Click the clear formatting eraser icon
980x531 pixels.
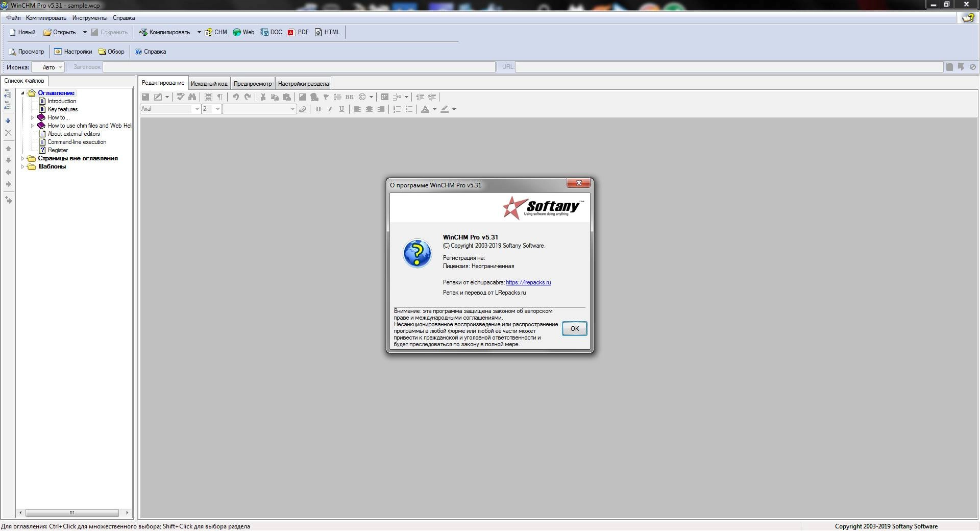[x=303, y=109]
